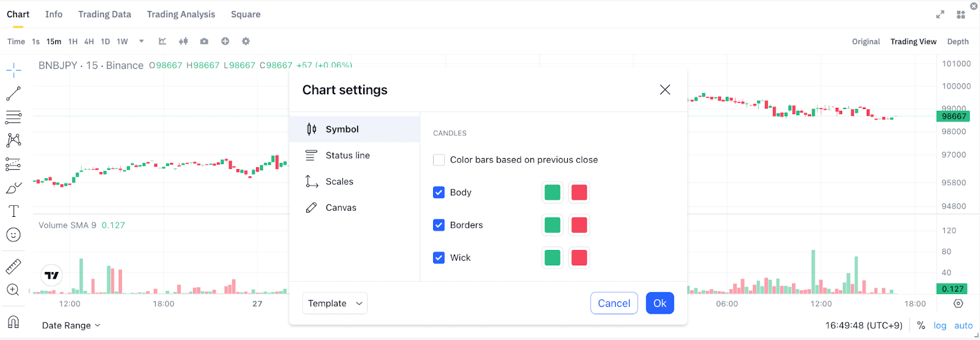Screen dimensions: 980x340
Task: Open the Trading Data tab
Action: tap(105, 14)
